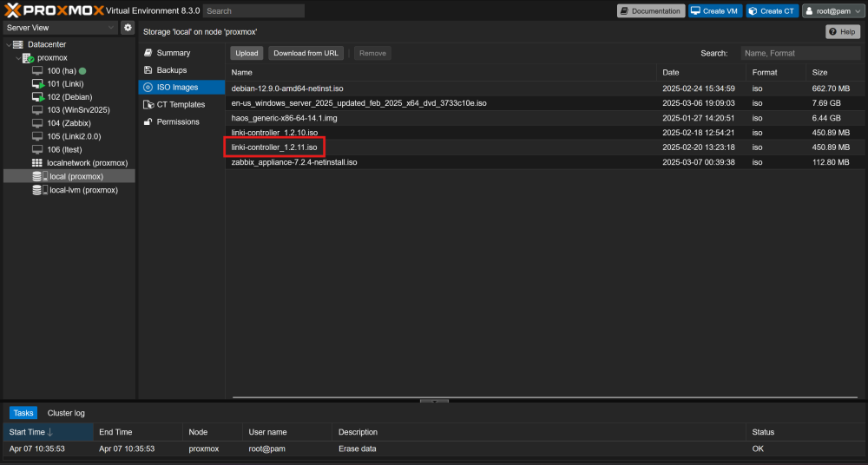Click the monitor icon for VM 100 (ha)
Image resolution: width=868 pixels, height=465 pixels.
click(37, 71)
